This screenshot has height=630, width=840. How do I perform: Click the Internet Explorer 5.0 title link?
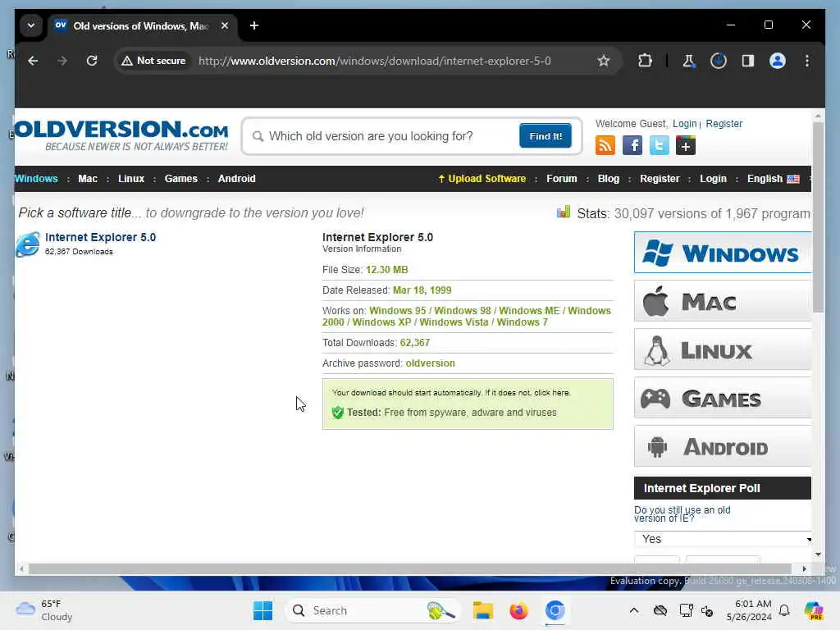pyautogui.click(x=100, y=237)
